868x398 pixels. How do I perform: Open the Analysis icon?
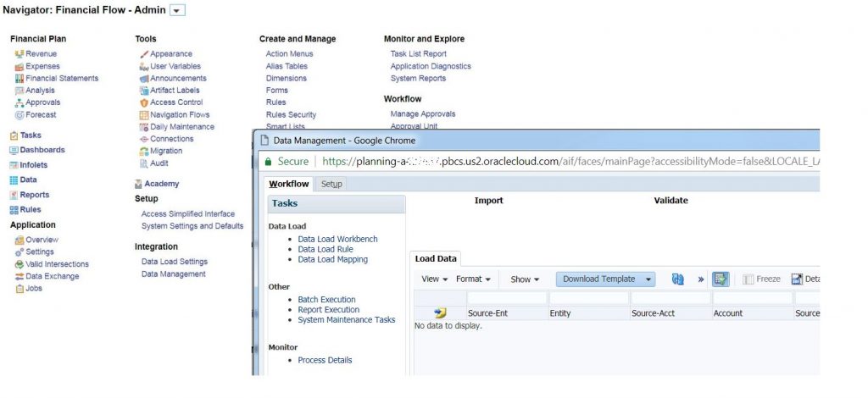(x=19, y=91)
